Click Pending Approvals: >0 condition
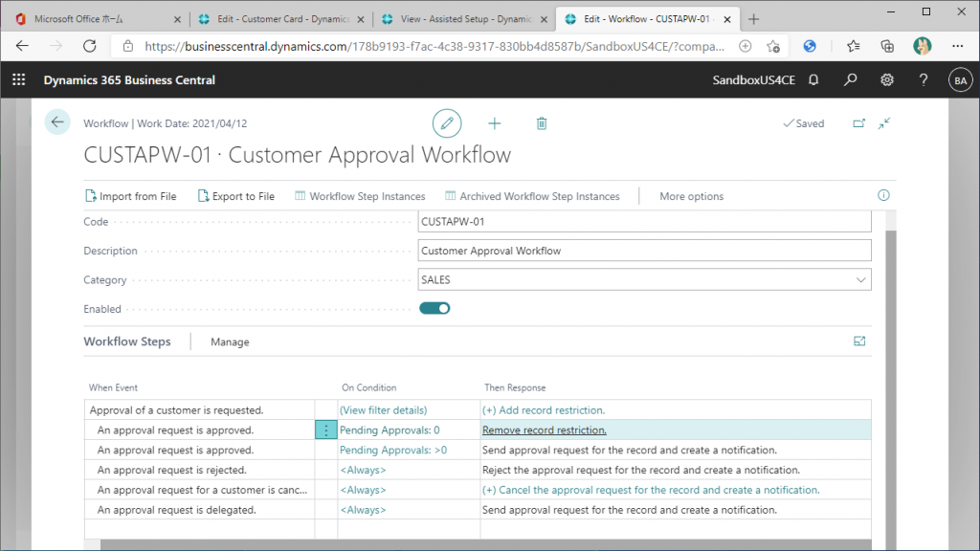Screen dimensions: 980x551 (x=393, y=451)
